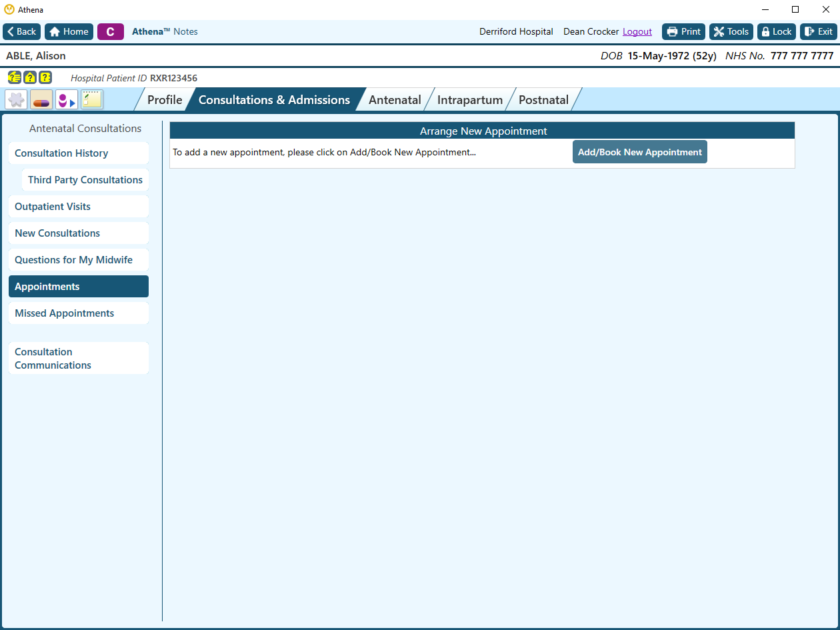The width and height of the screenshot is (840, 630).
Task: Click the purple person with arrow icon
Action: (x=67, y=99)
